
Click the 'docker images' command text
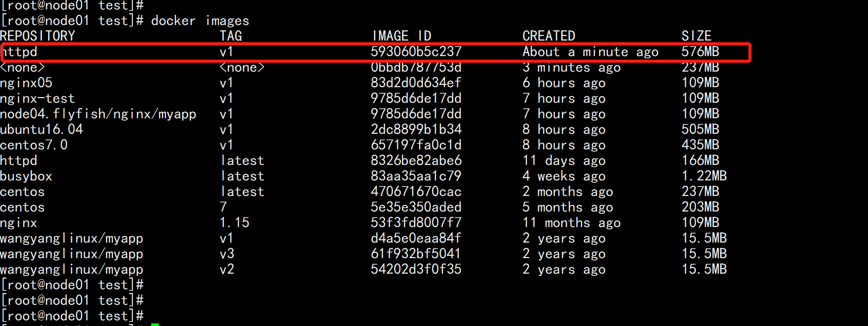(x=200, y=20)
